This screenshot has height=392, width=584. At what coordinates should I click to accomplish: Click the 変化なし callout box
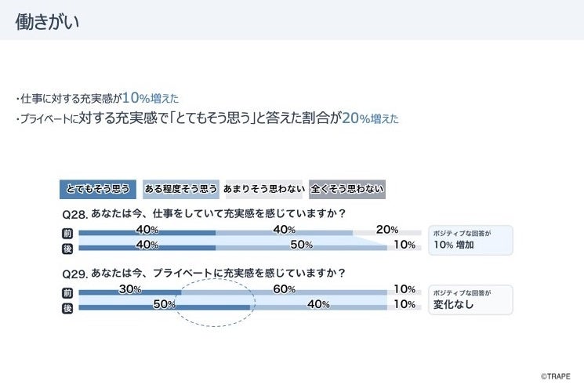click(470, 299)
